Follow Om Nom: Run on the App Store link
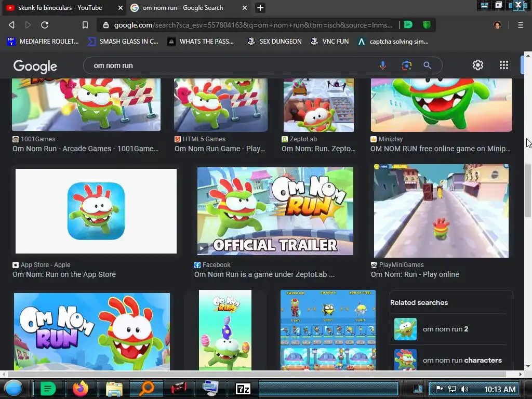The height and width of the screenshot is (399, 532). coord(64,274)
